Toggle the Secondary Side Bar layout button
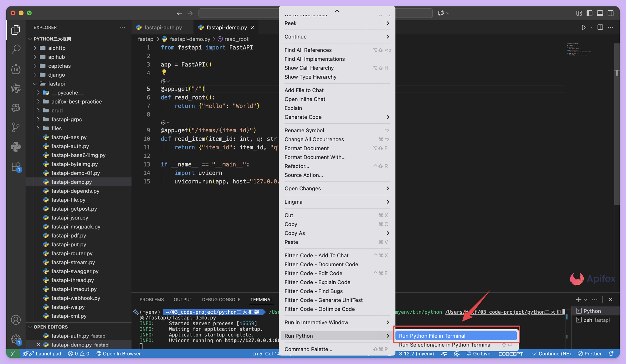This screenshot has height=364, width=626. click(x=611, y=13)
